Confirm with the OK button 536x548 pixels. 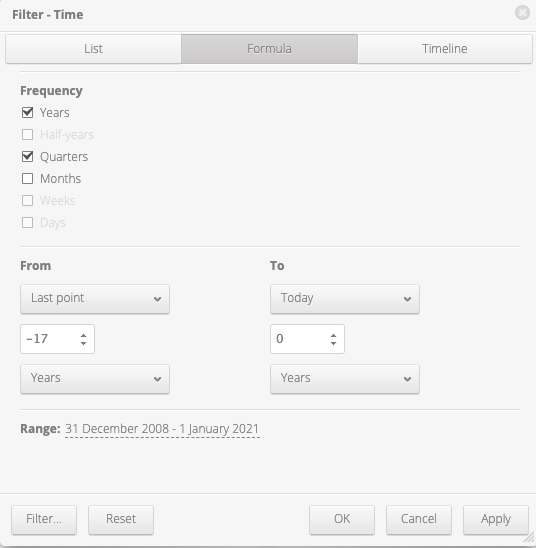342,520
